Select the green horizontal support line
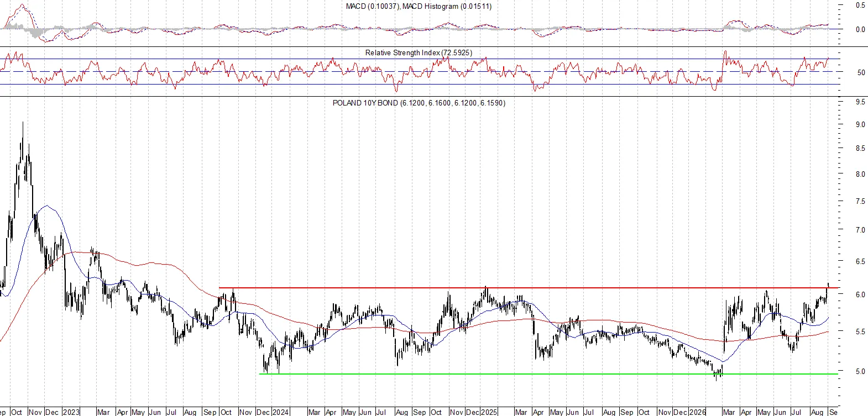The image size is (868, 416). pyautogui.click(x=548, y=374)
